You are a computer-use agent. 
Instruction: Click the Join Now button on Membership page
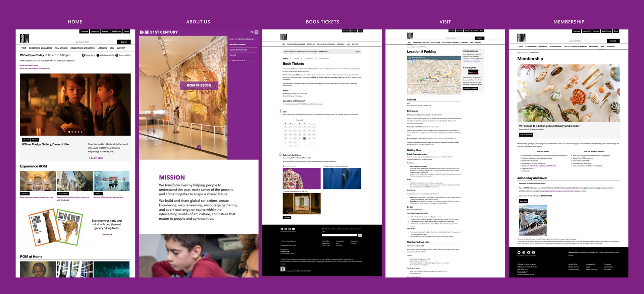(x=524, y=201)
